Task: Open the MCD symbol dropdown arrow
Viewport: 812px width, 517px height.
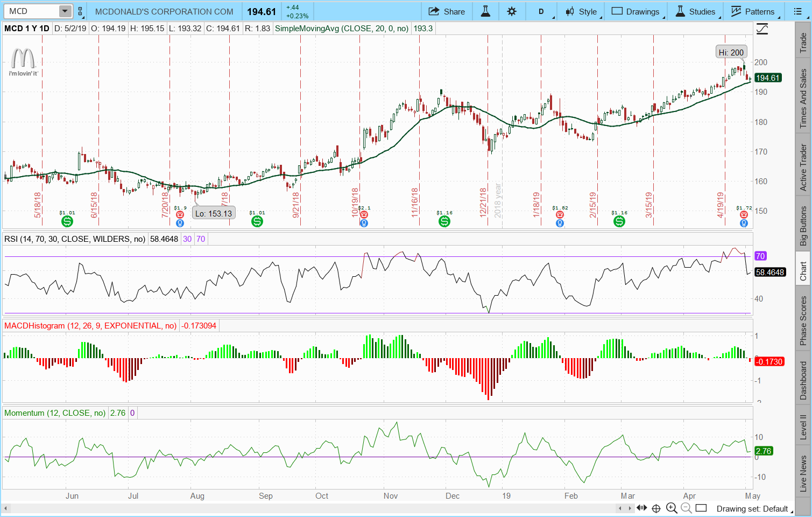Action: coord(65,11)
